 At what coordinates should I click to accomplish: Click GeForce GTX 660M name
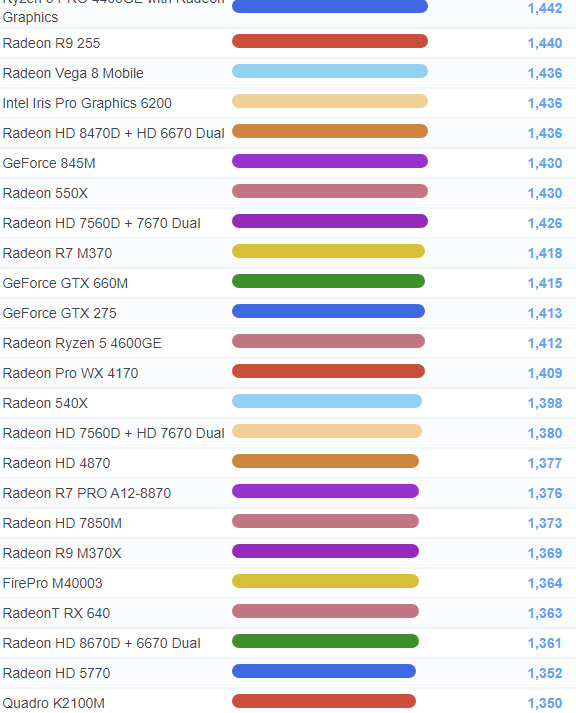[65, 283]
